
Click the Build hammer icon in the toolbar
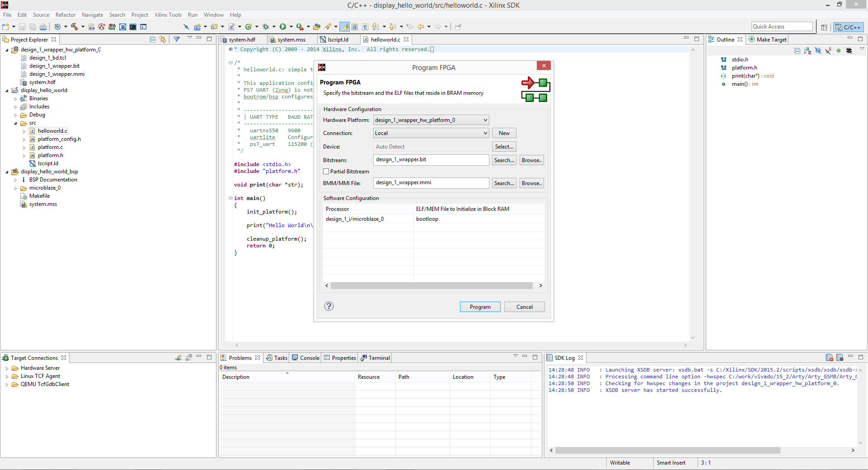[x=75, y=27]
